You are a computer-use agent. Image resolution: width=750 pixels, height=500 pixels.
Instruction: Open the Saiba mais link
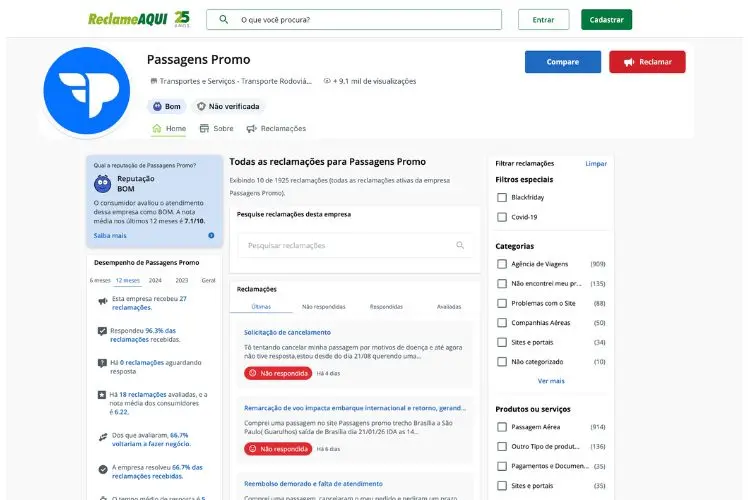pyautogui.click(x=110, y=235)
